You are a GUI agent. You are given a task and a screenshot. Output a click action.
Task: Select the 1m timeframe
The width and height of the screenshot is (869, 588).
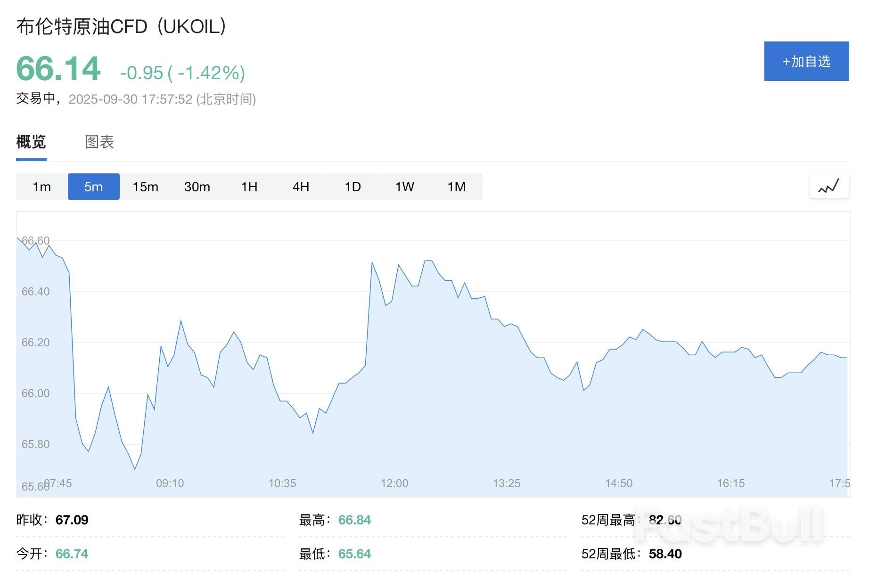tap(41, 187)
